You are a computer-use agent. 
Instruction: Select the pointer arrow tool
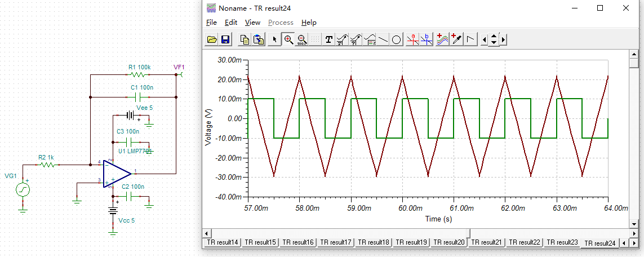click(274, 39)
